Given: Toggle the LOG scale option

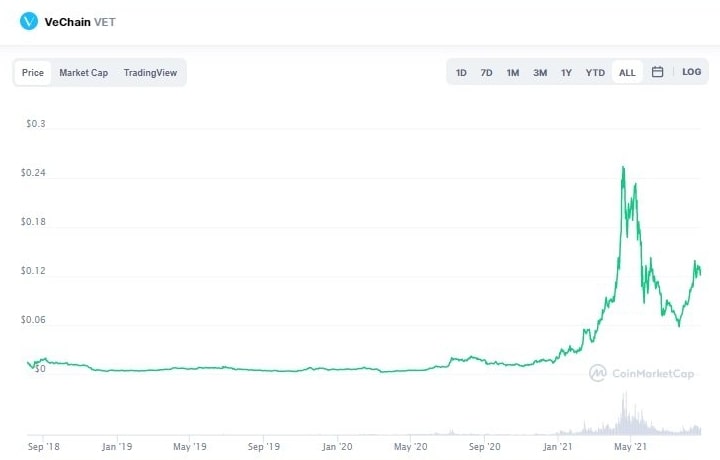Looking at the screenshot, I should [x=692, y=72].
